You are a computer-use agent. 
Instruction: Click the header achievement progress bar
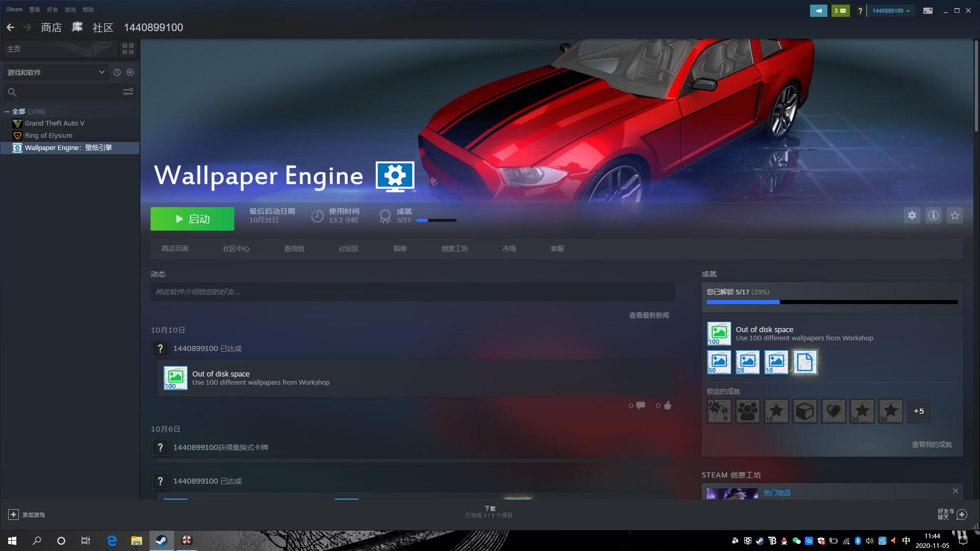point(436,220)
